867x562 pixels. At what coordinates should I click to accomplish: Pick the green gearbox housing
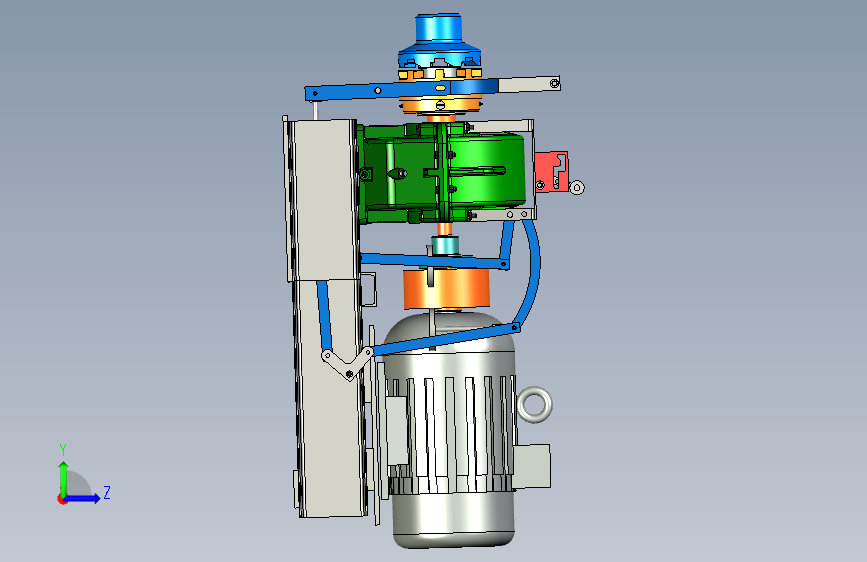point(440,173)
